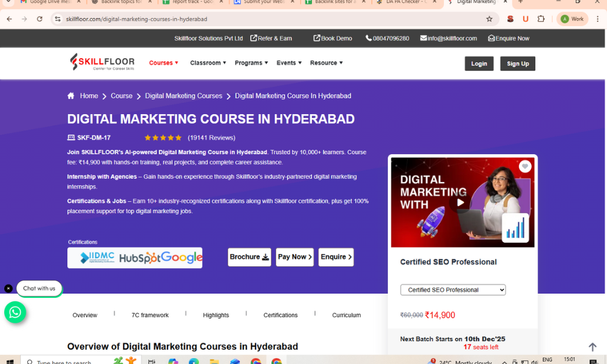The width and height of the screenshot is (607, 364).
Task: Click the browser address bar
Action: (x=273, y=19)
